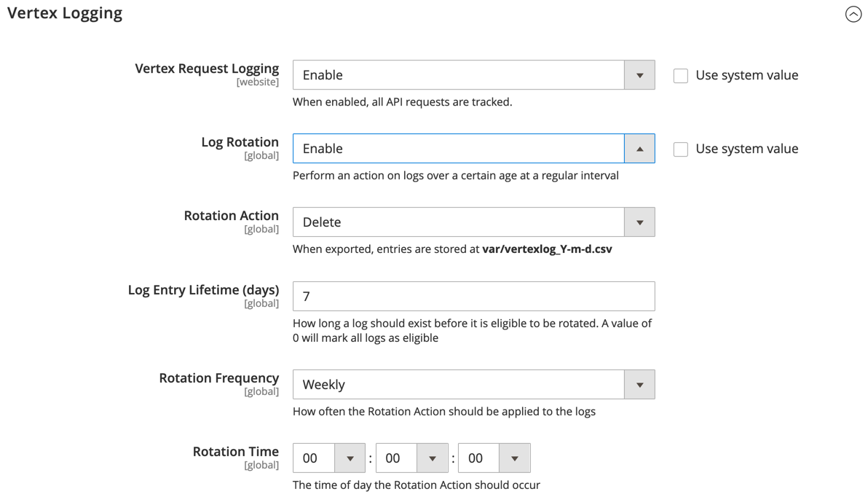Select the Rotation Time hours dropdown
The image size is (868, 497).
tap(329, 458)
